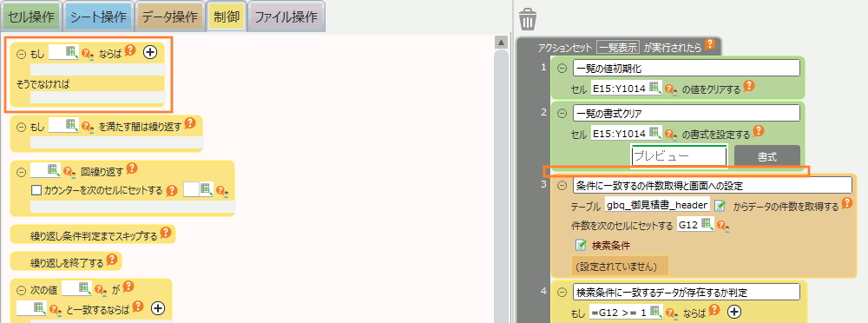This screenshot has height=323, width=868.
Task: Open cell picker in the そうでなければ palette block
Action: click(x=72, y=52)
